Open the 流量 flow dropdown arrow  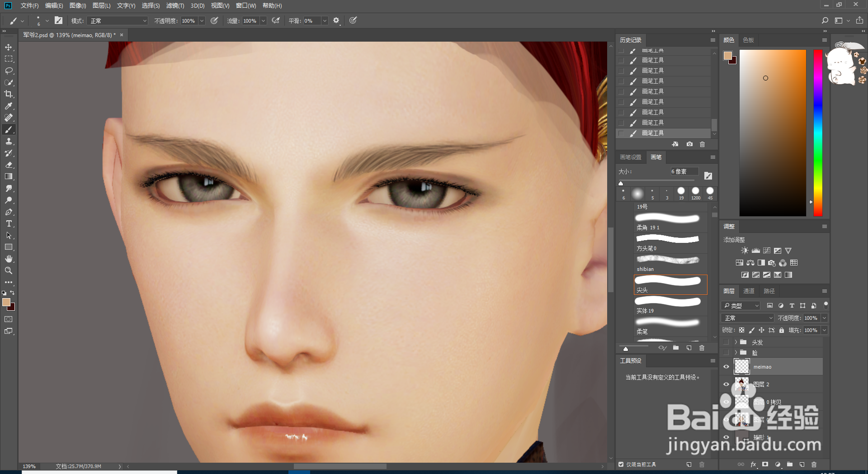tap(263, 21)
